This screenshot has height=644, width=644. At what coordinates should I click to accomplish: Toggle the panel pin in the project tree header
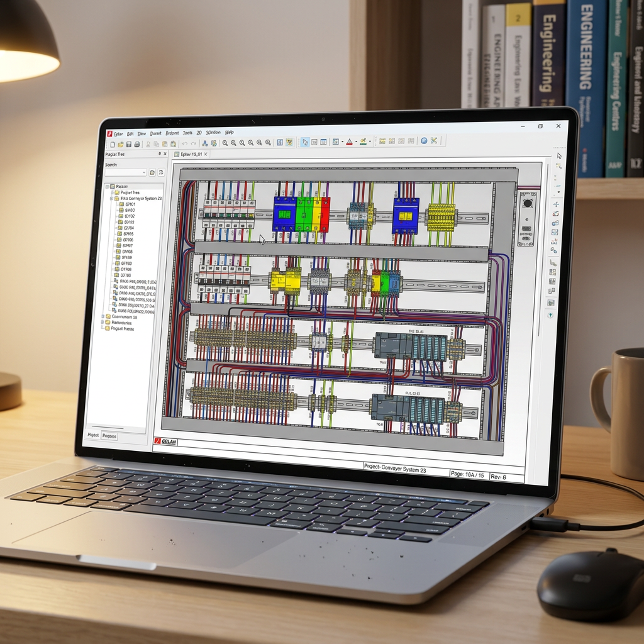160,153
